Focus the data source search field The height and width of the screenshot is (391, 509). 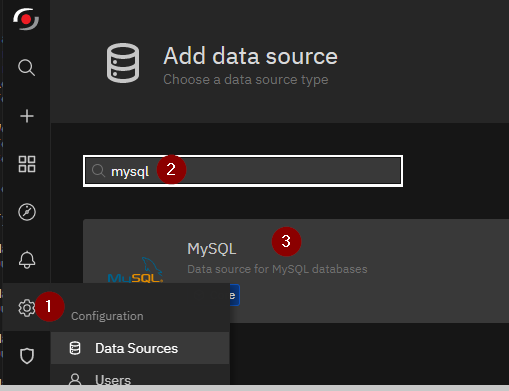click(243, 171)
